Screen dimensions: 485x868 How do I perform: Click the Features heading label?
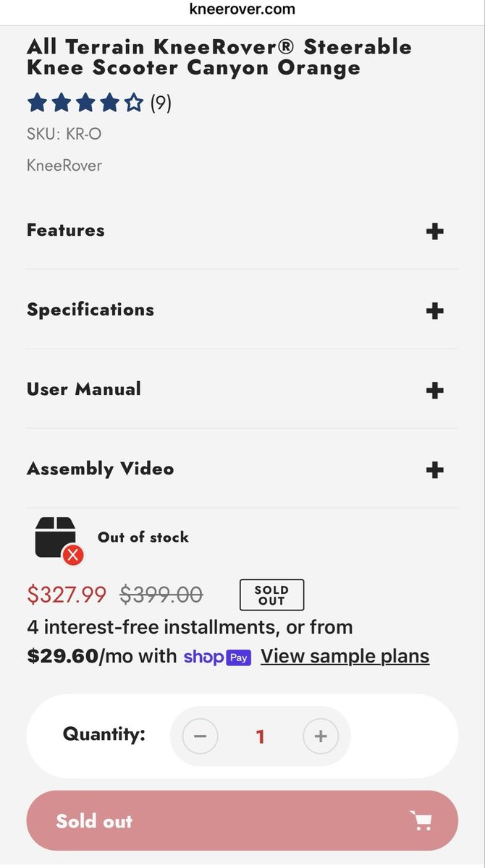coord(66,230)
